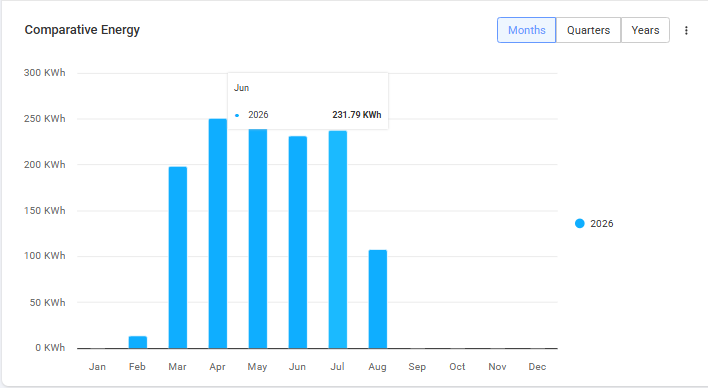Click the Comparative Energy title
The height and width of the screenshot is (388, 708).
click(82, 30)
